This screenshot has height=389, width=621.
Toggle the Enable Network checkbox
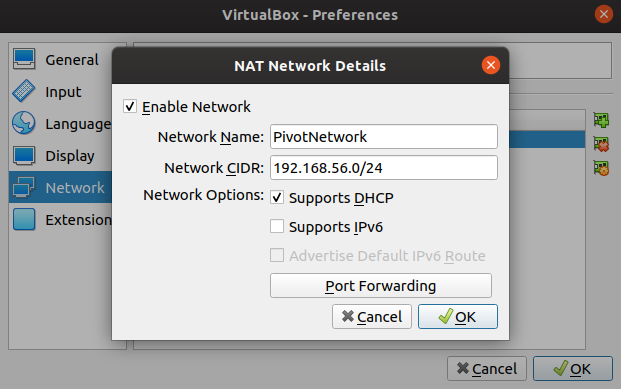(x=130, y=107)
